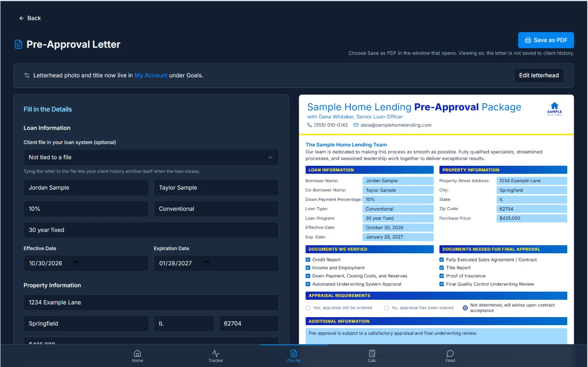Viewport: 588px width, 367px height.
Task: Select the Pre-Ap tab in bottom navigation
Action: [x=294, y=356]
